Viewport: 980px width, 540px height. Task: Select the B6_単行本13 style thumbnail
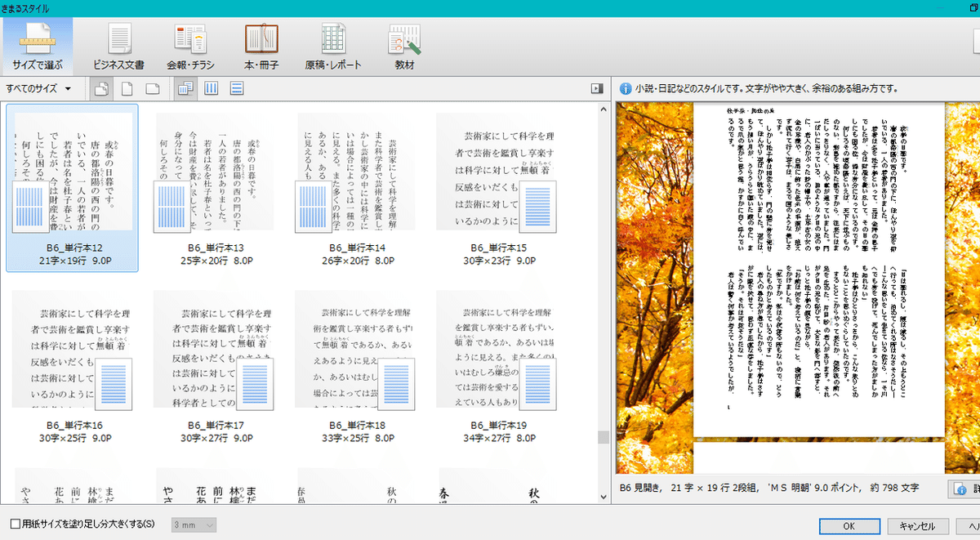(216, 187)
